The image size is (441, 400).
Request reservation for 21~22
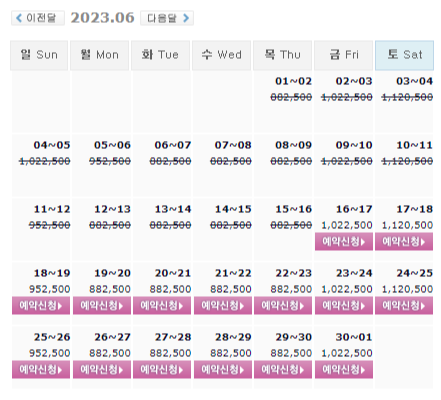pos(223,306)
